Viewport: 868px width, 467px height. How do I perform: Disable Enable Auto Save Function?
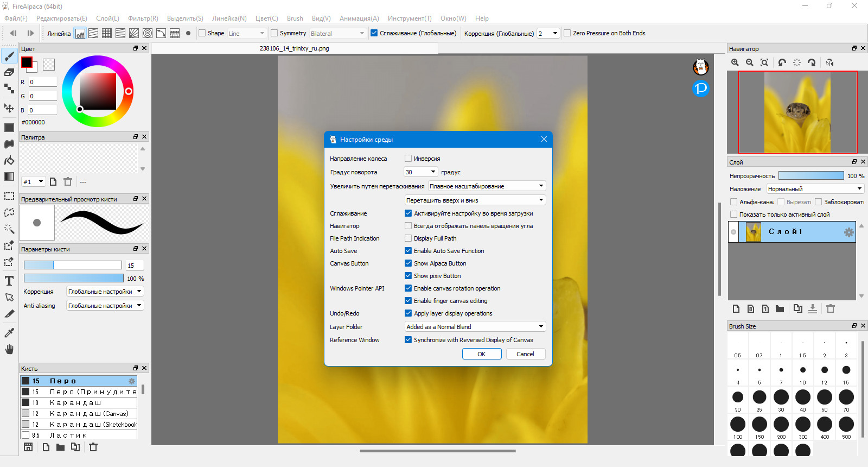point(408,251)
